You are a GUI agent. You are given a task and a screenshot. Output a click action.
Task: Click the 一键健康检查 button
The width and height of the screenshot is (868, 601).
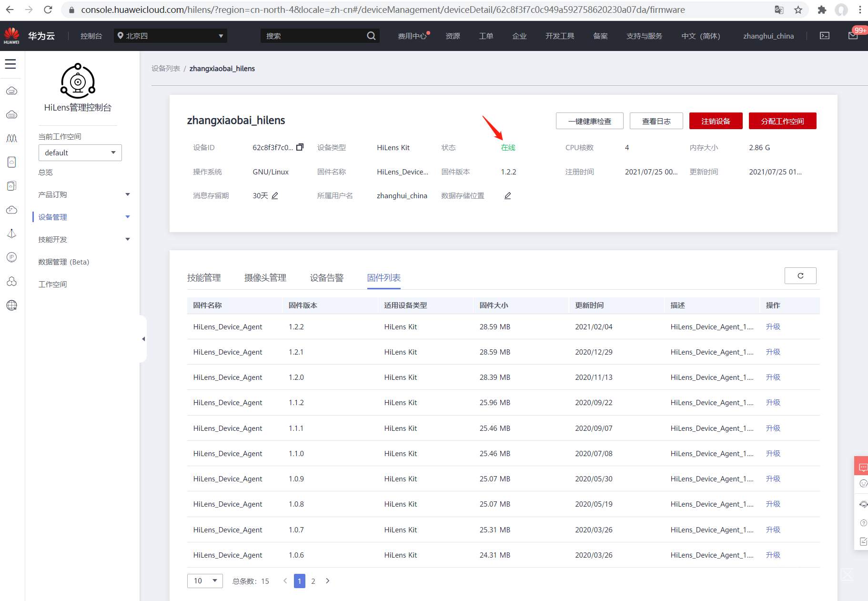[590, 121]
